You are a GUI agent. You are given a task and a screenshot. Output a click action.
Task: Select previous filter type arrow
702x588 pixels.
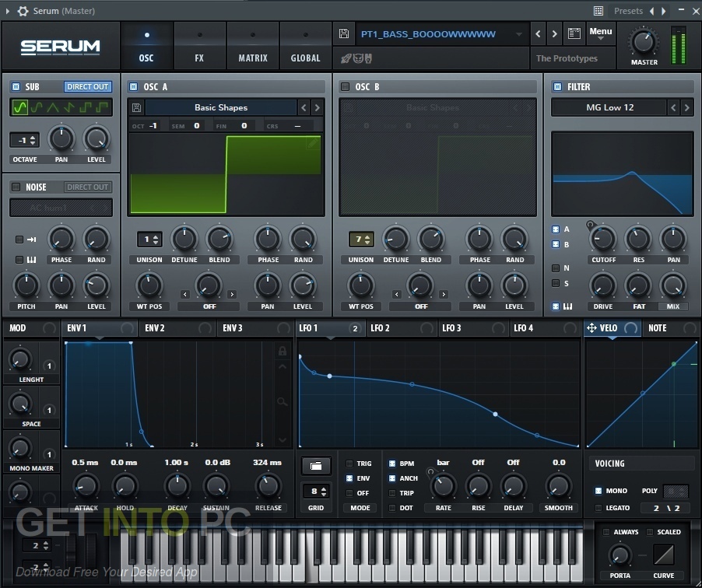pos(673,107)
